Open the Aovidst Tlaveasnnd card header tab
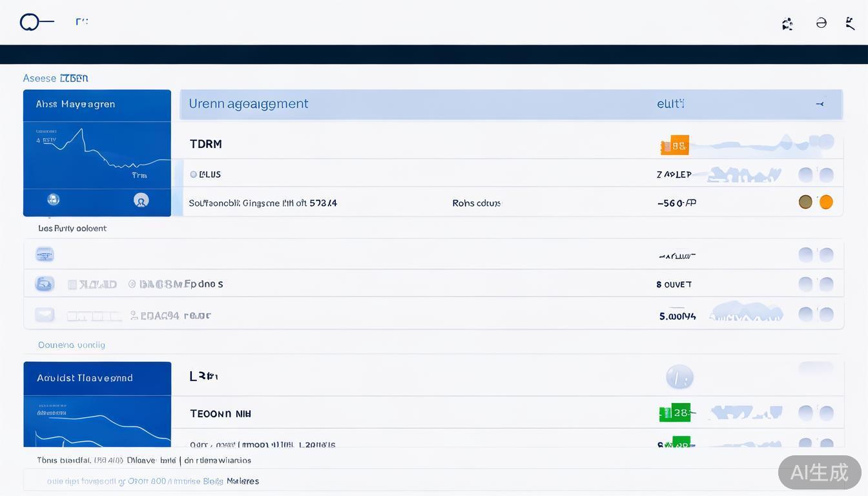Screen dimensions: 868x496 [x=97, y=378]
